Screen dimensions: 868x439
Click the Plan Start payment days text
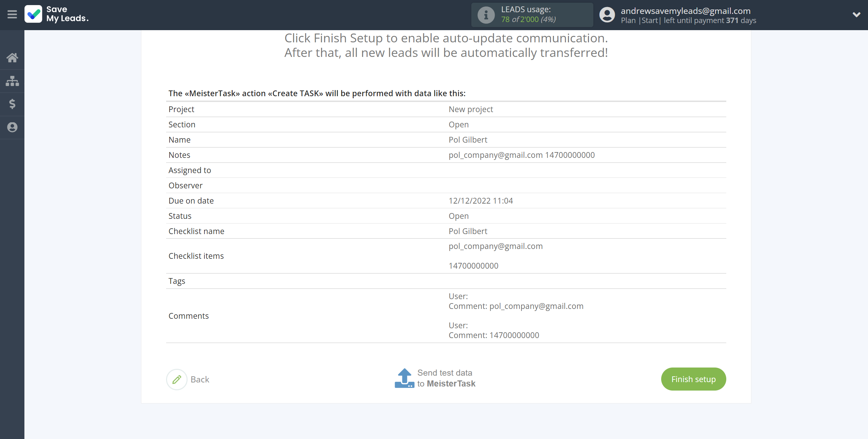688,20
